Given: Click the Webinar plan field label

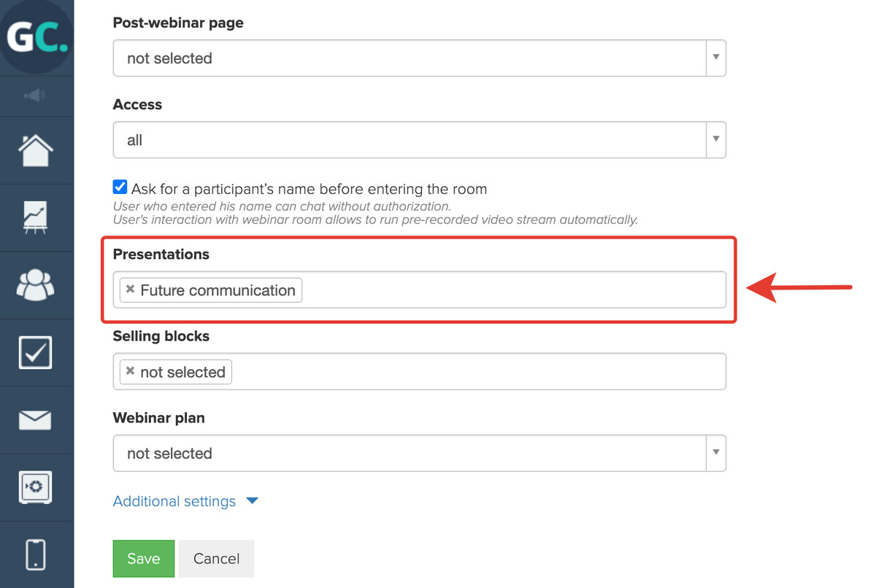Looking at the screenshot, I should point(158,417).
